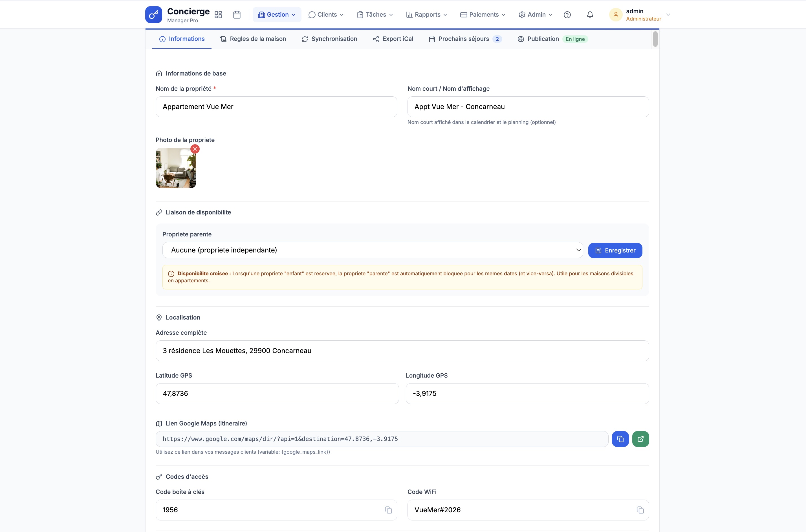Expand the Clients menu
Viewport: 806px width, 532px height.
tap(326, 15)
